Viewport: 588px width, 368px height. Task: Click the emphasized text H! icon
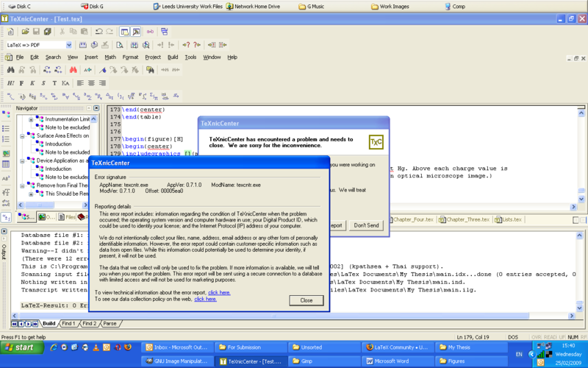click(10, 83)
